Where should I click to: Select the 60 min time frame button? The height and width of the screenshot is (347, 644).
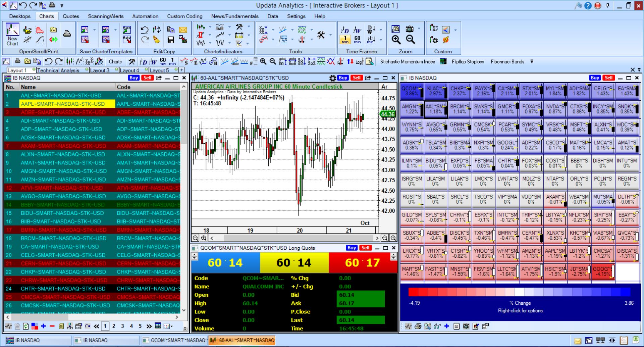point(357,40)
